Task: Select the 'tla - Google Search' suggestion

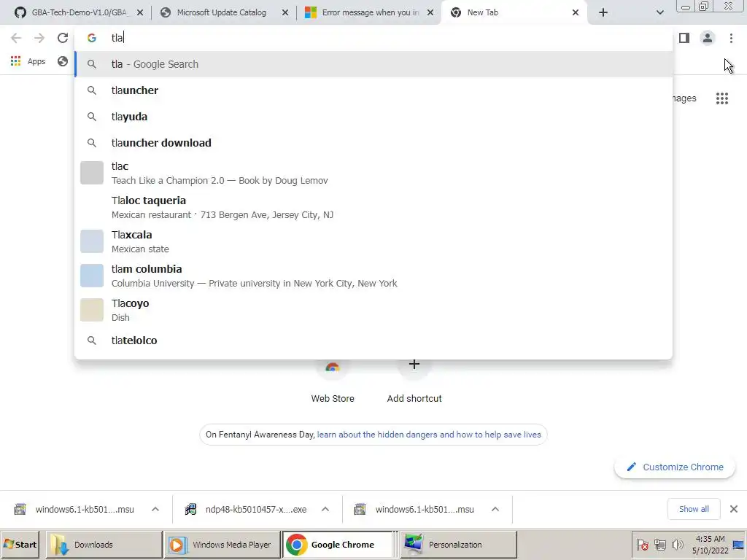Action: 373,64
